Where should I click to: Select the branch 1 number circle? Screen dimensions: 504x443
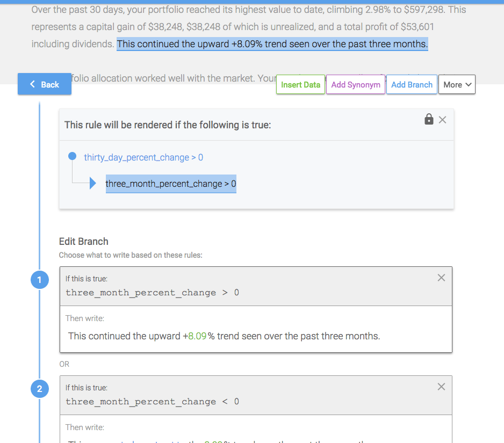[x=40, y=280]
